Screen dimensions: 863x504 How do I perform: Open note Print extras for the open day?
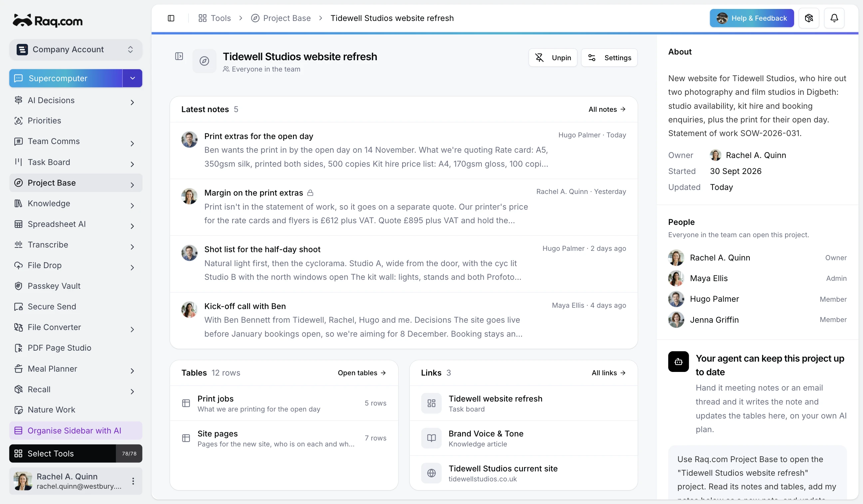[404, 150]
